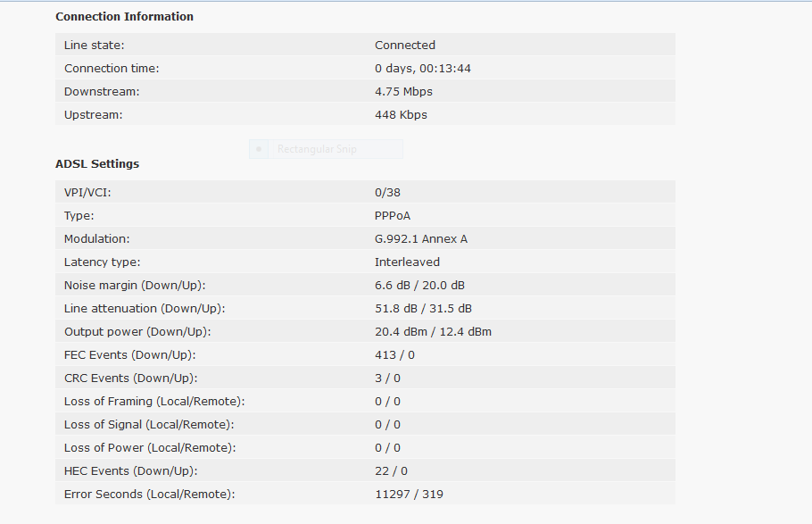812x524 pixels.
Task: Click the Modulation value G.992.1 Annex A
Action: [421, 239]
